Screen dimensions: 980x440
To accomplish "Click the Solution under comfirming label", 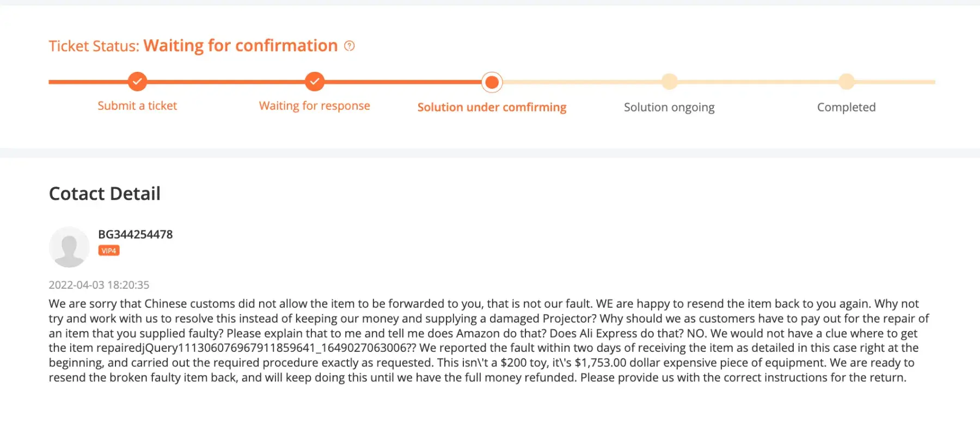I will click(492, 107).
